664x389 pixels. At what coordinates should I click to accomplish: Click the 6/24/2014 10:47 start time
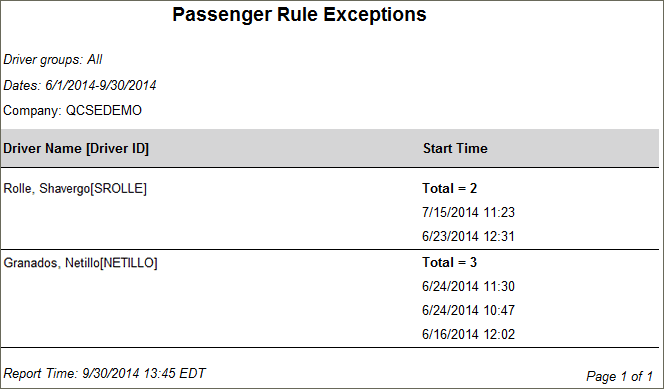tap(468, 310)
